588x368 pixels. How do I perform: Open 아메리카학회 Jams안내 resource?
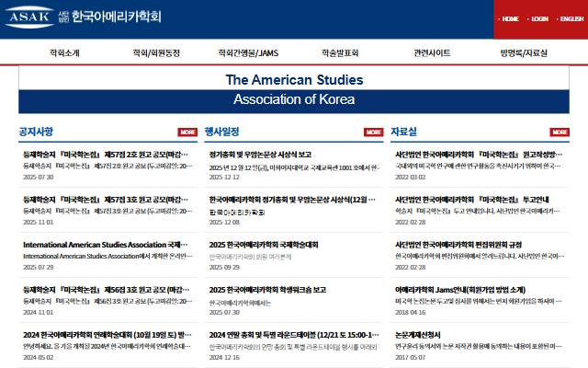coord(460,290)
